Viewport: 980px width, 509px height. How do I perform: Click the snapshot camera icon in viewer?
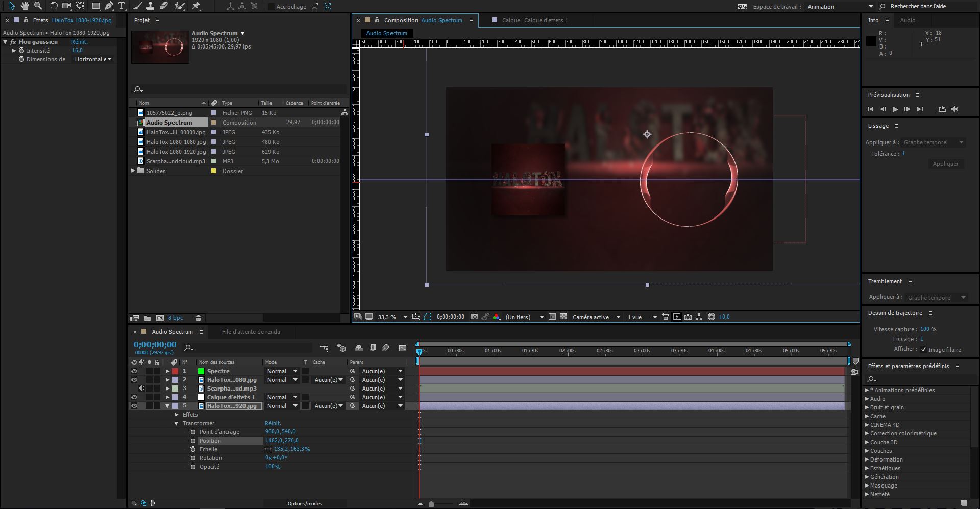pos(474,317)
